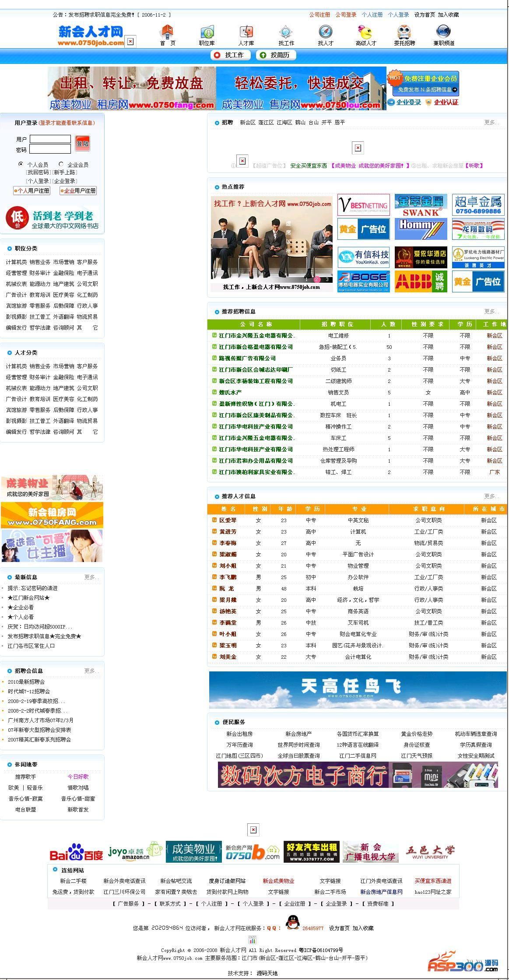Image resolution: width=509 pixels, height=980 pixels.
Task: Click the QQ penguin online service icon
Action: [x=292, y=923]
